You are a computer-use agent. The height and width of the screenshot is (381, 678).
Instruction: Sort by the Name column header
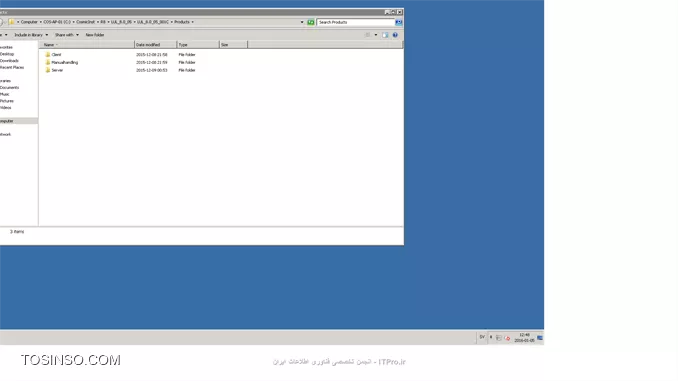86,45
